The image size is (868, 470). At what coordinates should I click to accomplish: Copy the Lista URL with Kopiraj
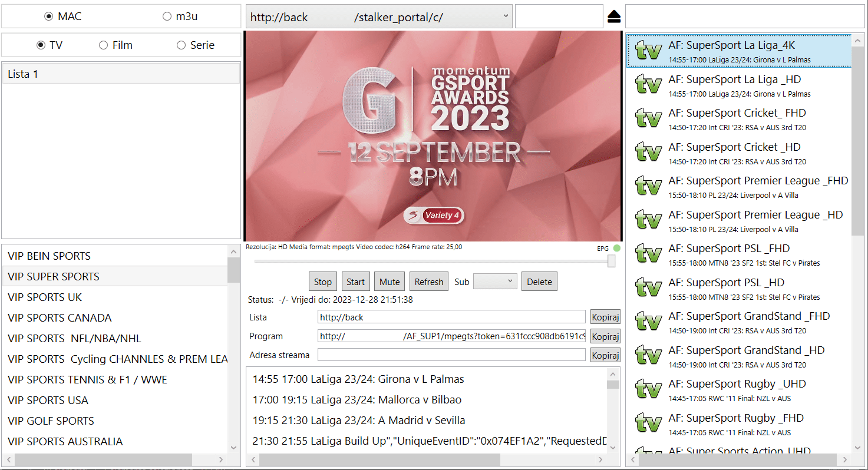click(605, 317)
